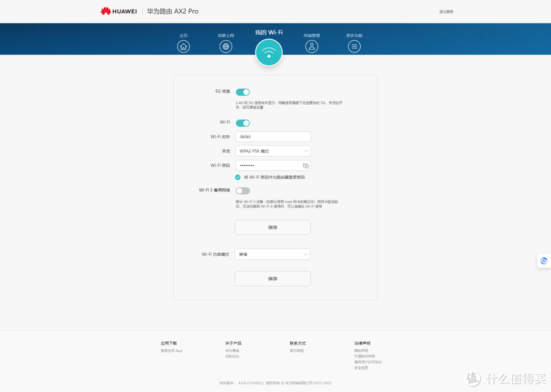Click 保存 under the Wi-Fi 5 备用网络 section
This screenshot has height=392, width=551.
[x=272, y=228]
